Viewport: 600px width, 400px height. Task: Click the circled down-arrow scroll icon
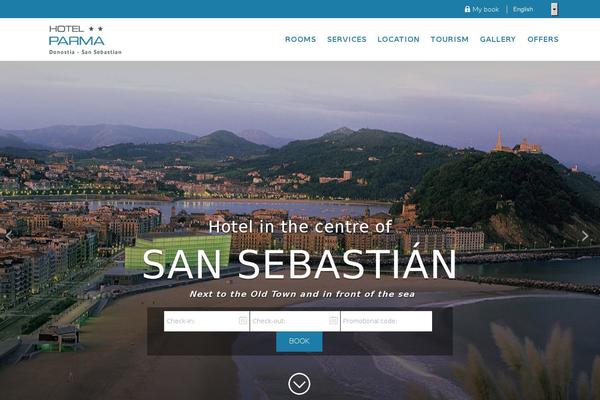(x=299, y=384)
